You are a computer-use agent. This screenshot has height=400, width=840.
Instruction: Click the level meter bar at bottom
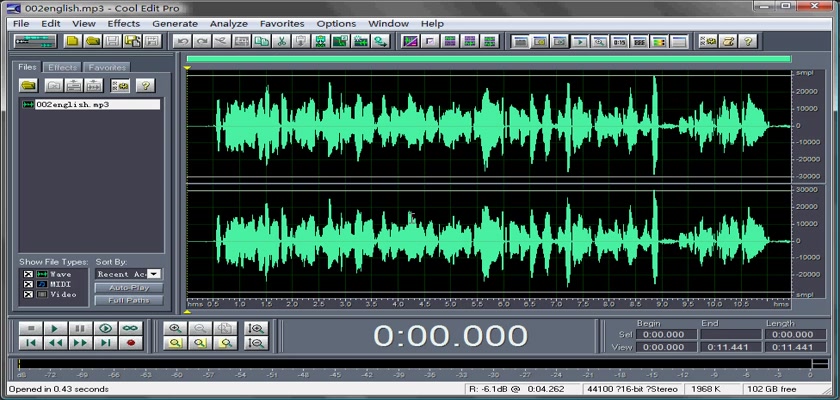coord(415,364)
